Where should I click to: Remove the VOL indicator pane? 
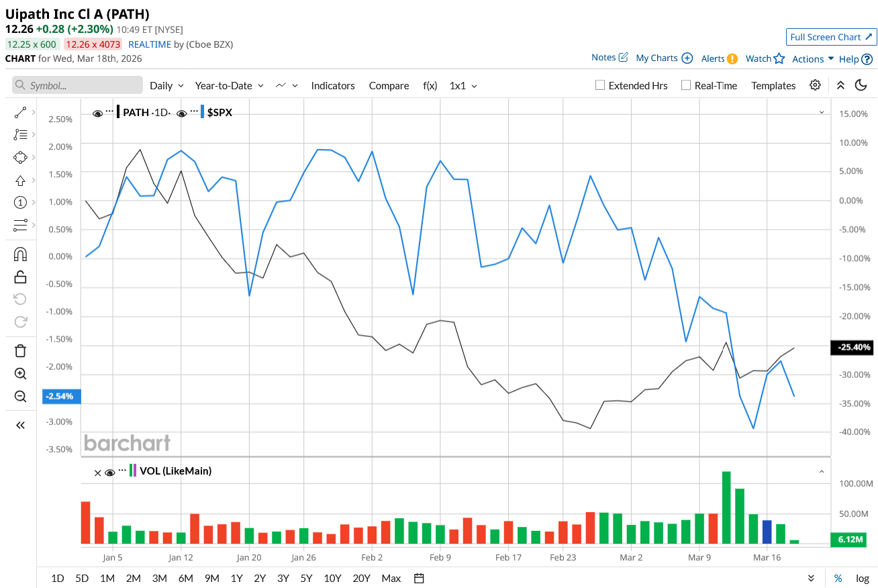[x=97, y=473]
